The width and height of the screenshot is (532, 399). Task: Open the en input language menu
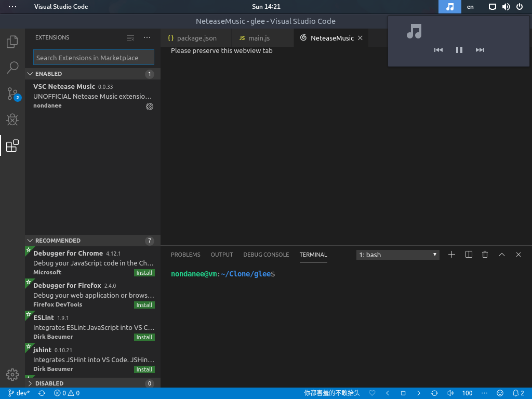click(x=470, y=7)
